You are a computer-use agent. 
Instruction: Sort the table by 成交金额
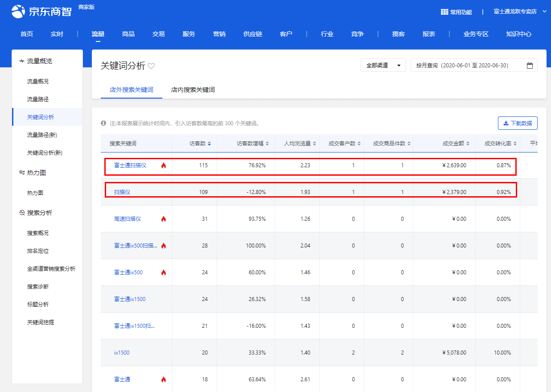(468, 144)
